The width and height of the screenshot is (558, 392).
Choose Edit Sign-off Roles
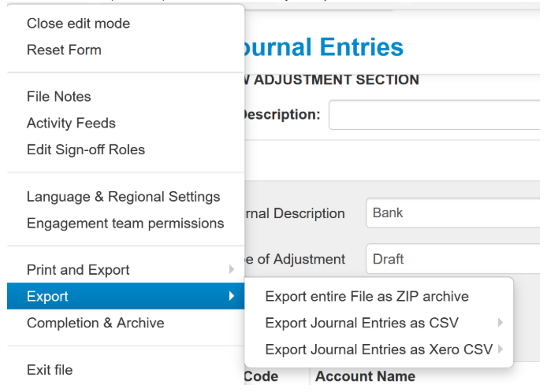[85, 150]
